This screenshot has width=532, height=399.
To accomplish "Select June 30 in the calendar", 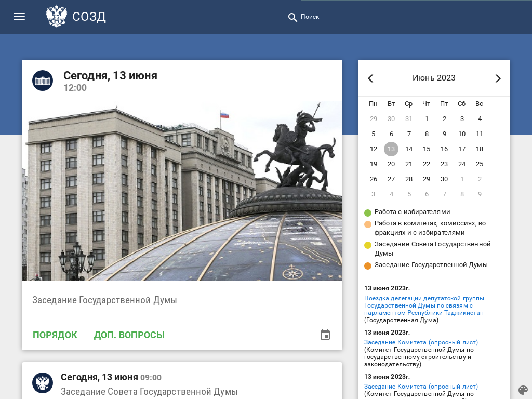I will (444, 179).
